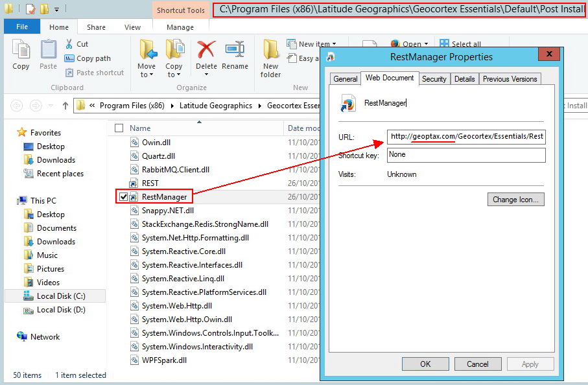Select Local Disk (C:) drive

pos(61,296)
